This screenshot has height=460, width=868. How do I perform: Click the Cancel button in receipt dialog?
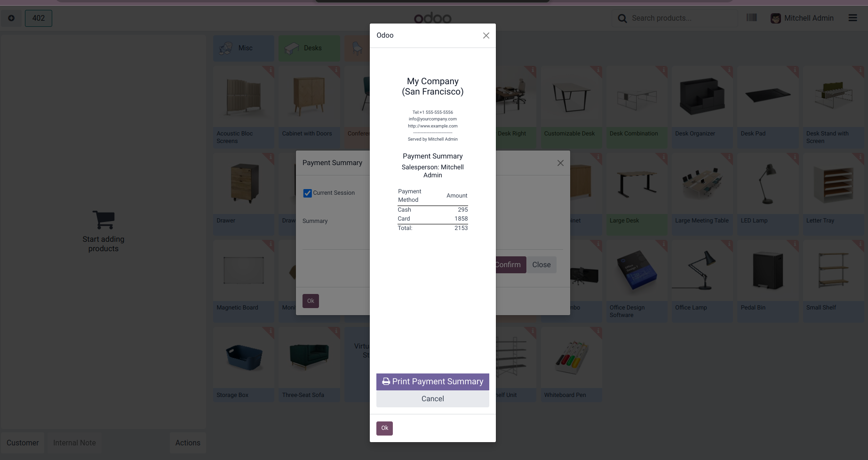click(433, 399)
